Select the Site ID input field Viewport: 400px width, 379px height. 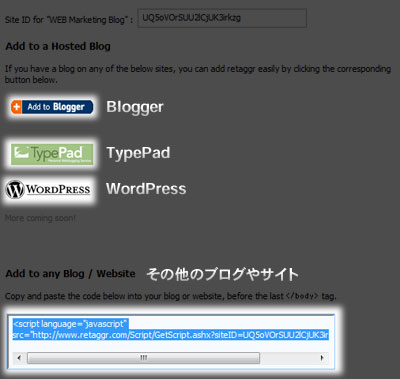[x=222, y=18]
